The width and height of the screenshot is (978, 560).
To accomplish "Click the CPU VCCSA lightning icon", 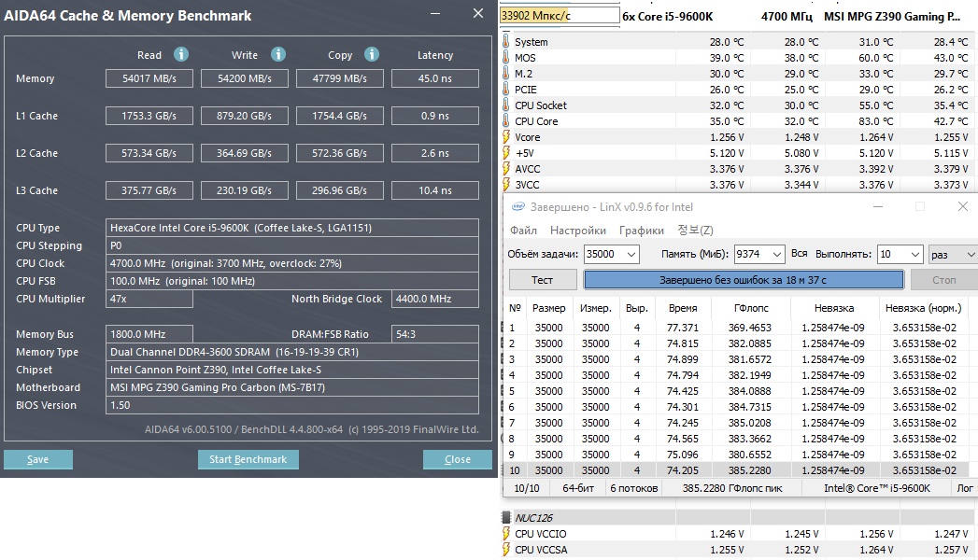I will tap(506, 550).
